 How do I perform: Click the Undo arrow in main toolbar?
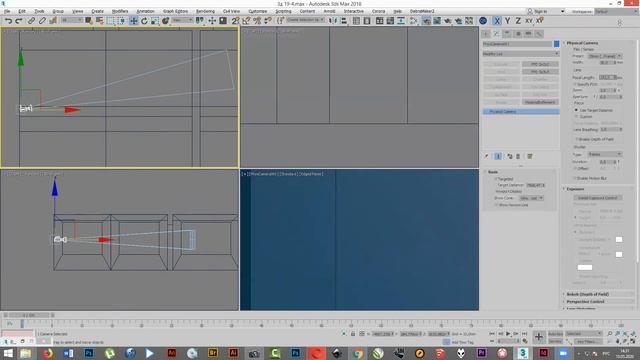tap(8, 21)
